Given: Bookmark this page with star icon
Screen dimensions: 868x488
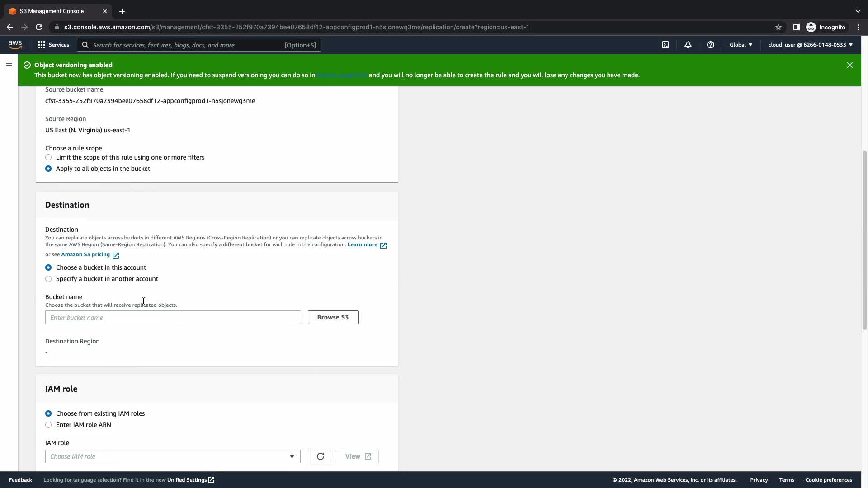Looking at the screenshot, I should point(778,27).
